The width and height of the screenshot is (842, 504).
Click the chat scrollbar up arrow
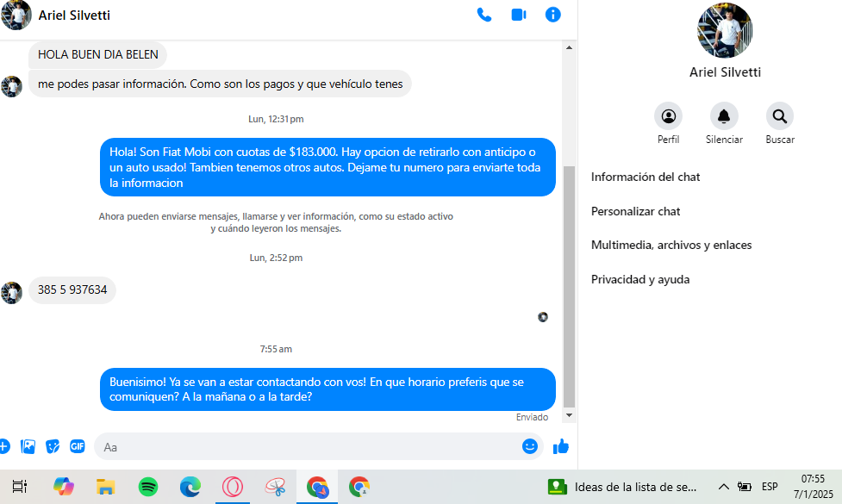coord(569,47)
